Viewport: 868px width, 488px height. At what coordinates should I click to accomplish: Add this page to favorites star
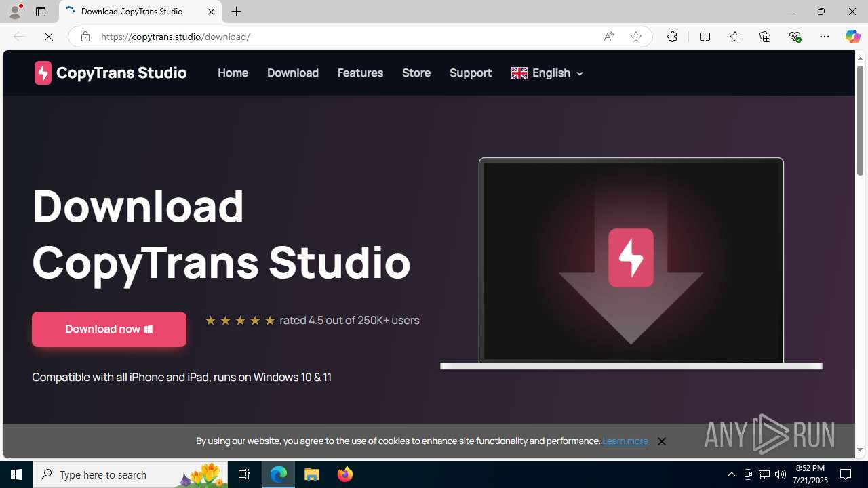(636, 37)
